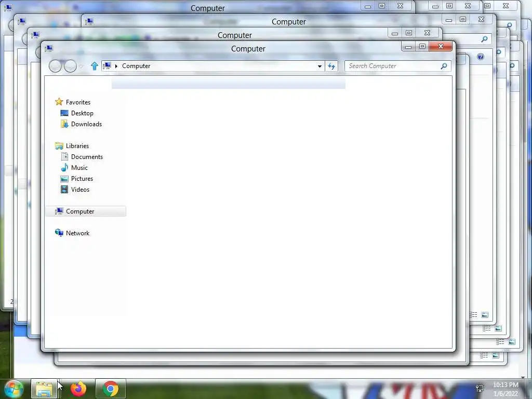Open the Documents library
Viewport: 532px width, 399px height.
tap(87, 157)
